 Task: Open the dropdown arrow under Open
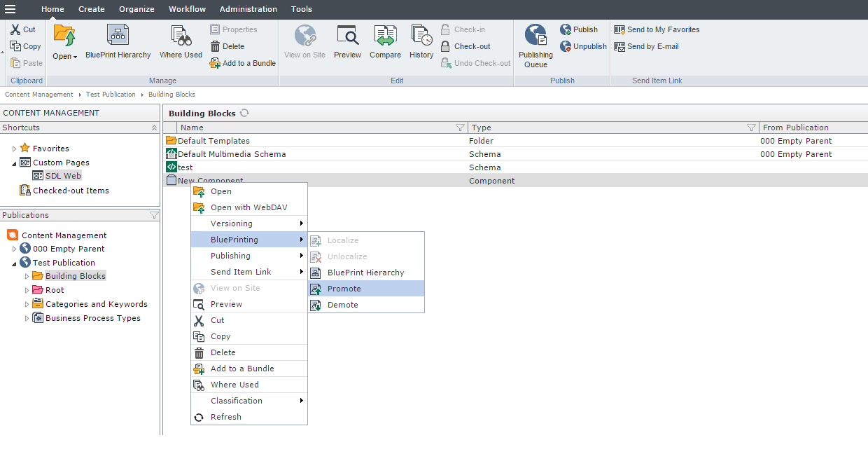tap(75, 57)
